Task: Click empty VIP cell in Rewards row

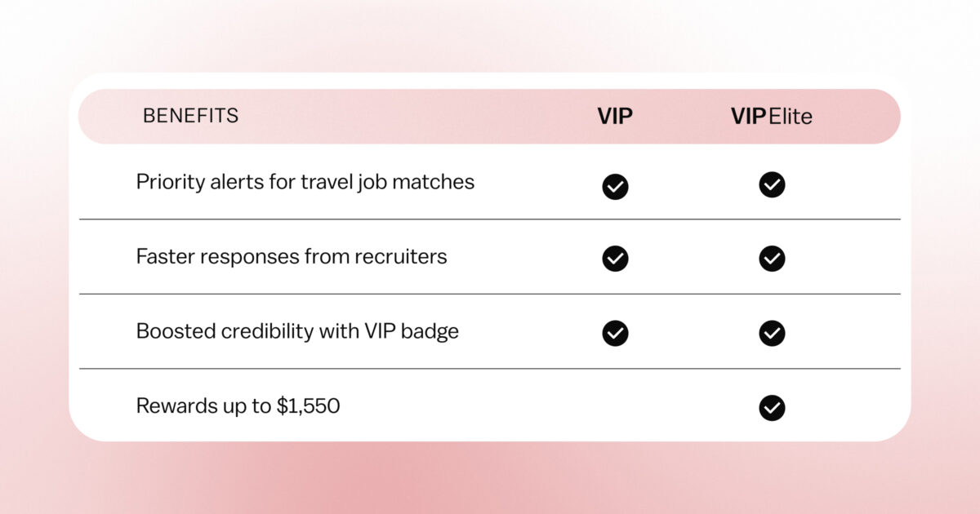Action: pos(615,407)
